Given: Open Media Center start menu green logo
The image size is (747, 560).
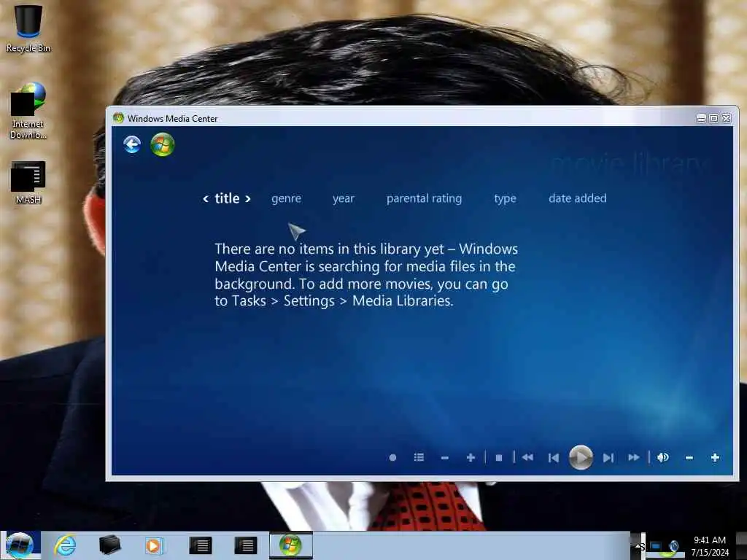Looking at the screenshot, I should (163, 144).
